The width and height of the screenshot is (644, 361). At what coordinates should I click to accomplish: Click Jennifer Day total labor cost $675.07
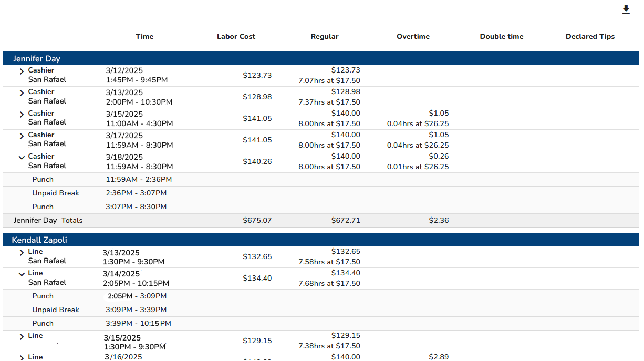257,220
